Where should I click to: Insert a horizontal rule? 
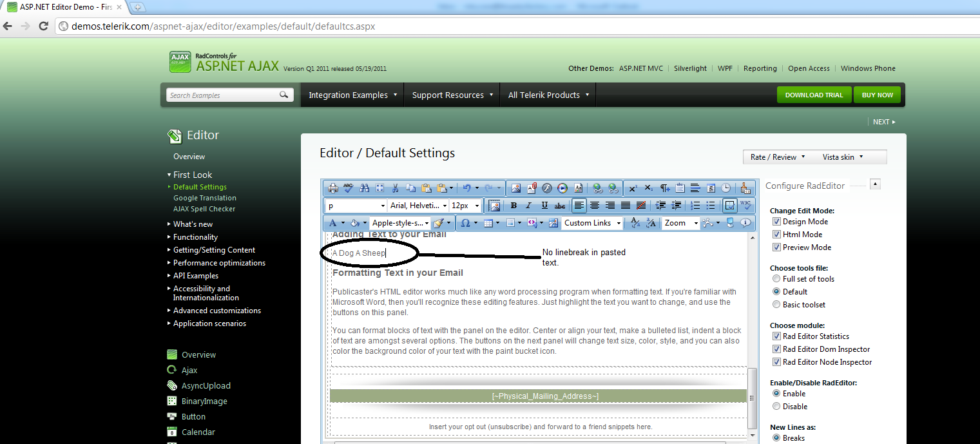click(695, 188)
